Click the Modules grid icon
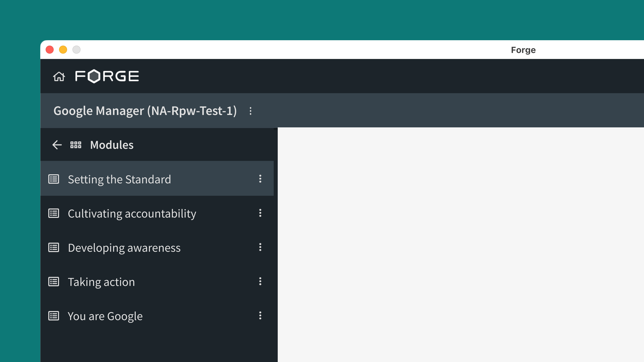Screen dimensions: 644x362 click(x=76, y=145)
